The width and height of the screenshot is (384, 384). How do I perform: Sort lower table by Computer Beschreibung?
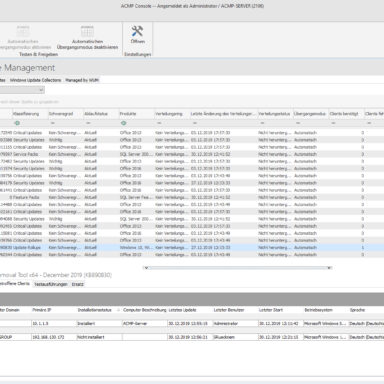(144, 310)
